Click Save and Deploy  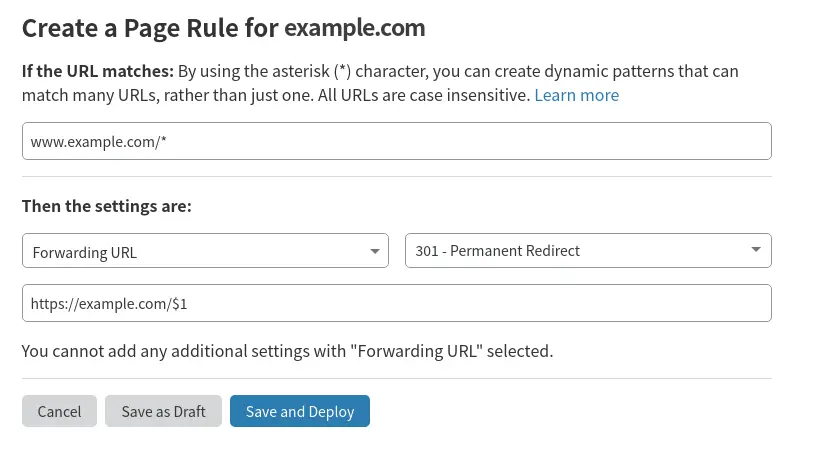coord(300,411)
